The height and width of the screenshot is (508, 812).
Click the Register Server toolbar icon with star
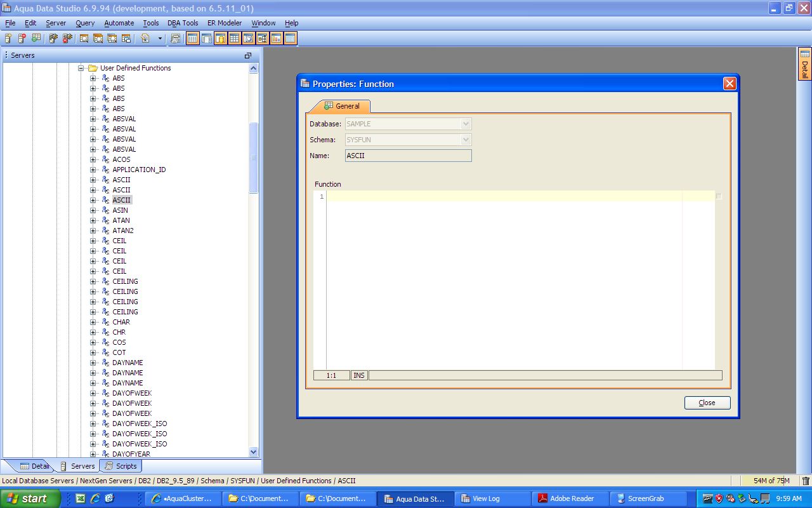[x=8, y=39]
